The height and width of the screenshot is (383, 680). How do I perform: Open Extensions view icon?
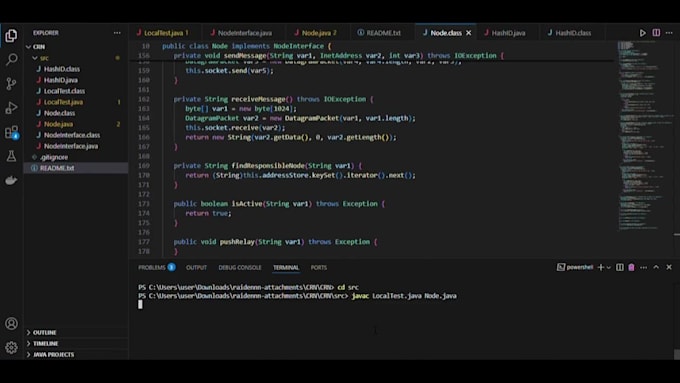point(11,132)
